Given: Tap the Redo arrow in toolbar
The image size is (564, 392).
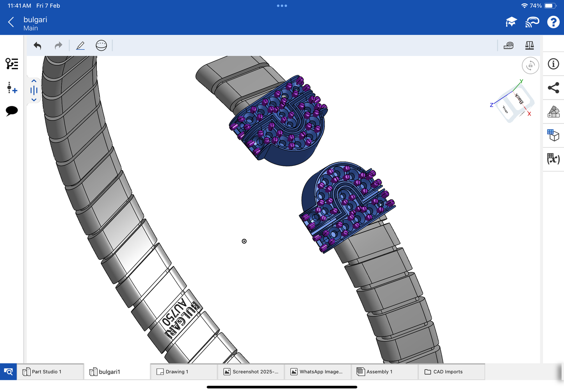Looking at the screenshot, I should click(59, 46).
